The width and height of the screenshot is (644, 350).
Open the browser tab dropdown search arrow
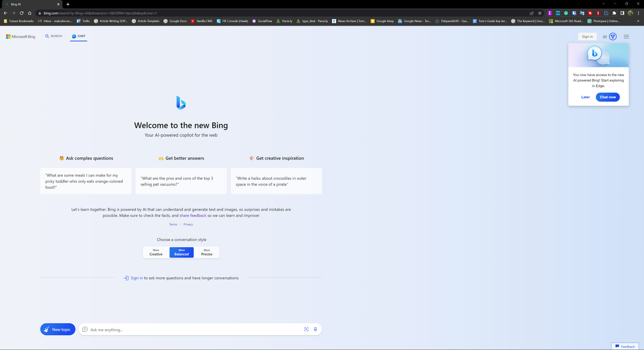(x=604, y=3)
